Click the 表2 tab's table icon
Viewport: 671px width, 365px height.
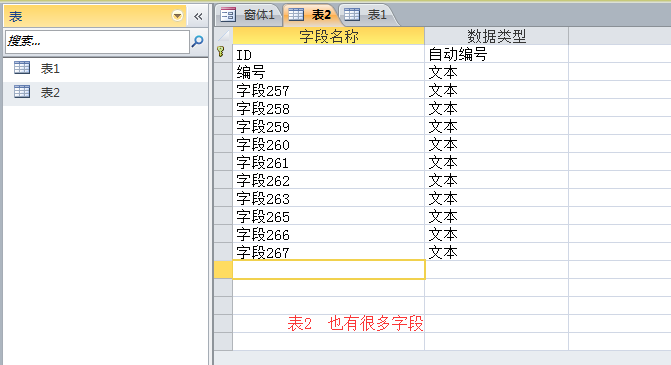[x=296, y=15]
